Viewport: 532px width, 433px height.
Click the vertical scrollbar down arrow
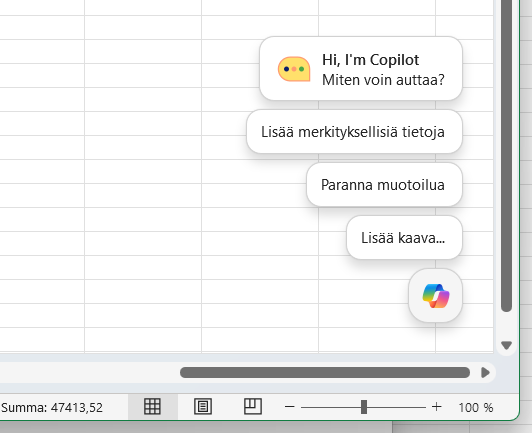(x=507, y=345)
